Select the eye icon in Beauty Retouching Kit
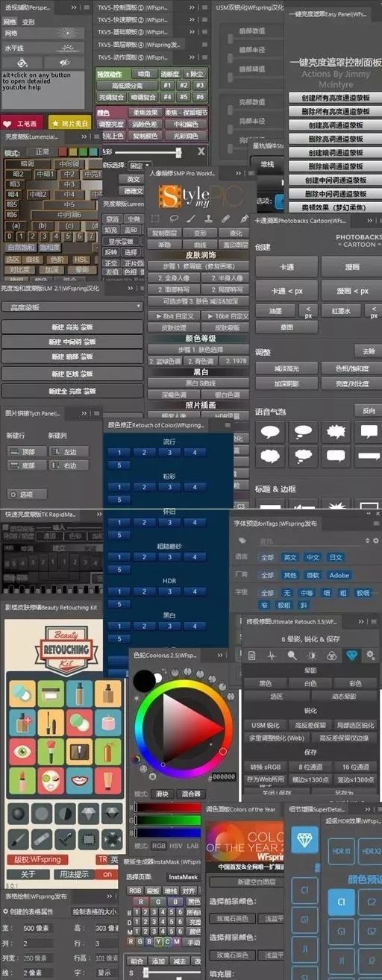The image size is (382, 980). coord(21,752)
